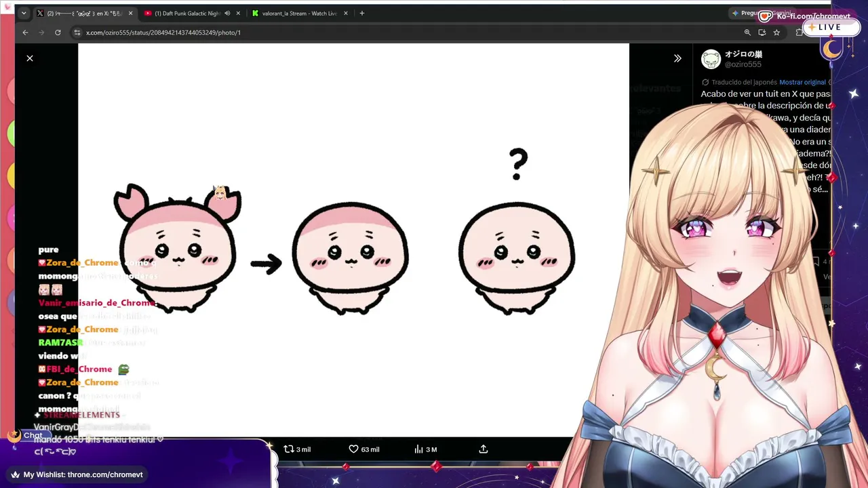868x488 pixels.
Task: Close the valorant_la Stream tab
Action: 346,13
